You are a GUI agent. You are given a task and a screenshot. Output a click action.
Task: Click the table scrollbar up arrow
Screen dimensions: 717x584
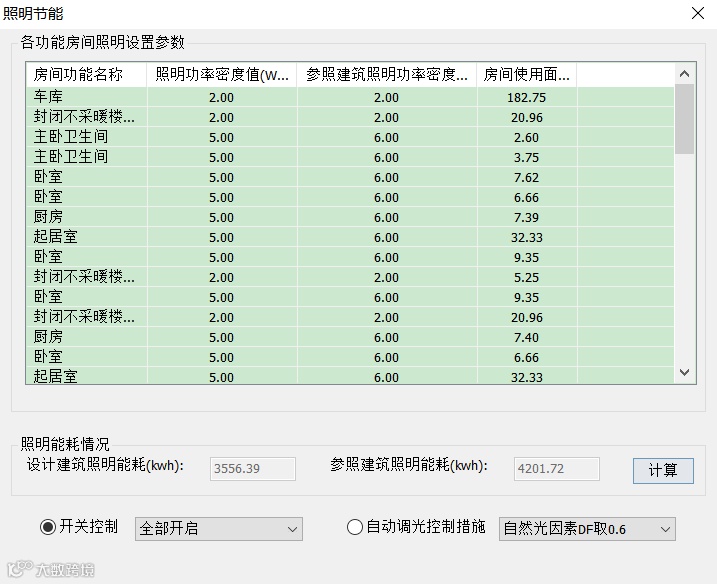[x=685, y=74]
